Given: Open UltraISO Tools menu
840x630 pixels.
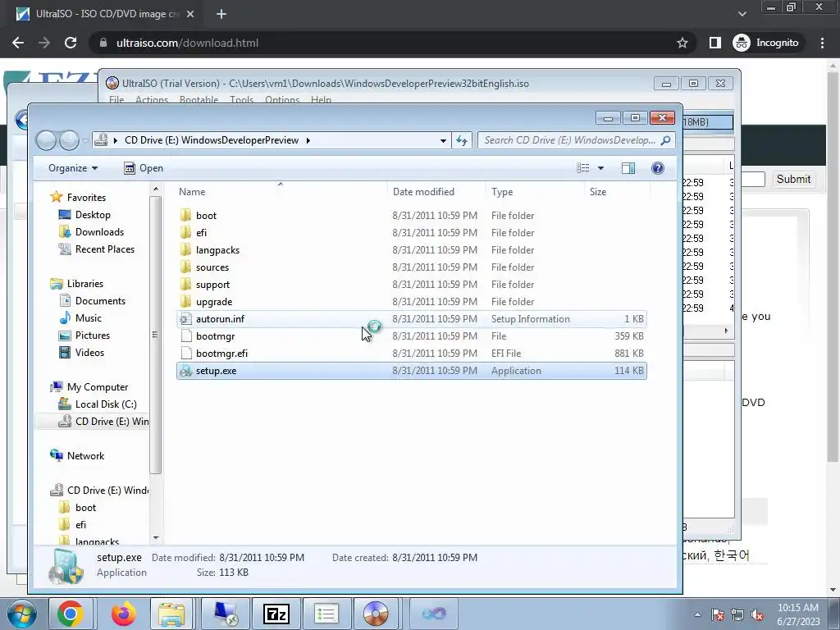Looking at the screenshot, I should coord(242,99).
